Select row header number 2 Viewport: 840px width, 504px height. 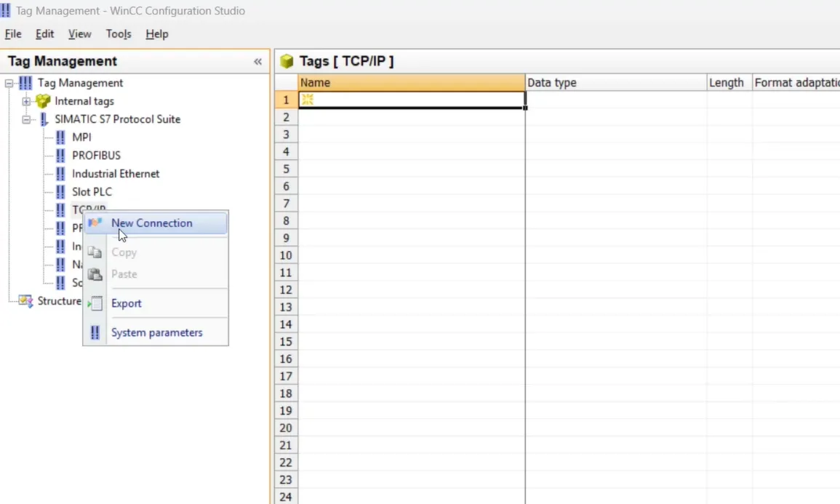click(x=286, y=117)
